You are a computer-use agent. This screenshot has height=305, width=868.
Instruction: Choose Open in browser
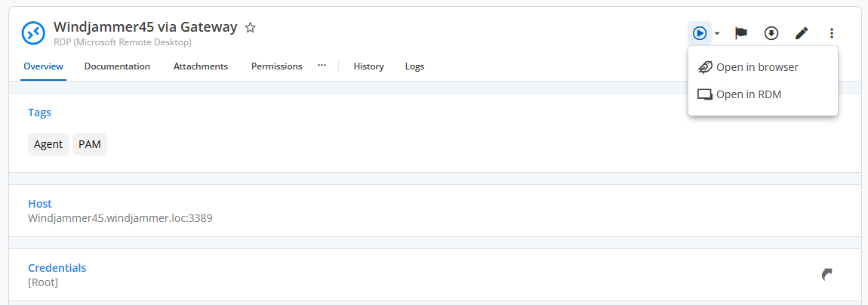(763, 67)
